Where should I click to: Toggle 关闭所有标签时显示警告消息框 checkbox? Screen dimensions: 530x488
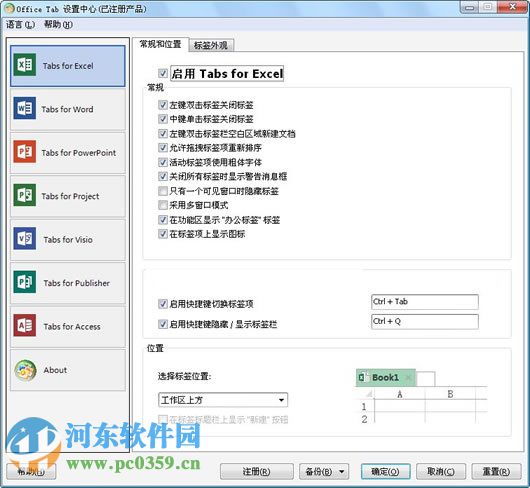(x=163, y=176)
